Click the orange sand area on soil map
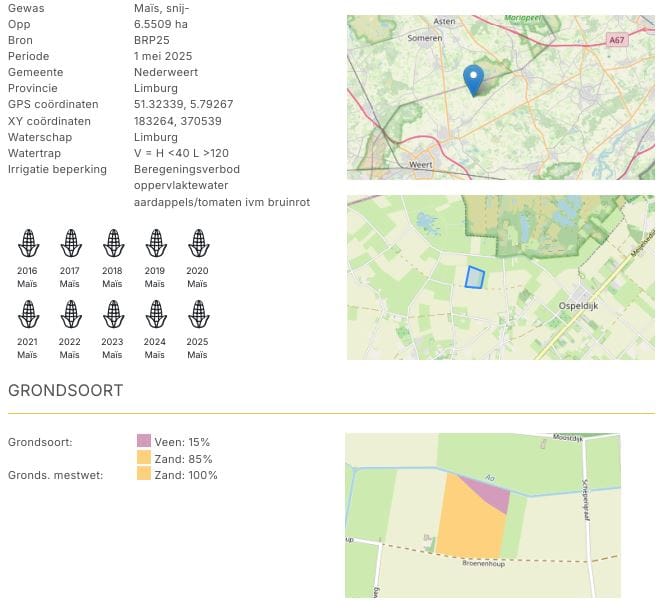 pos(467,522)
